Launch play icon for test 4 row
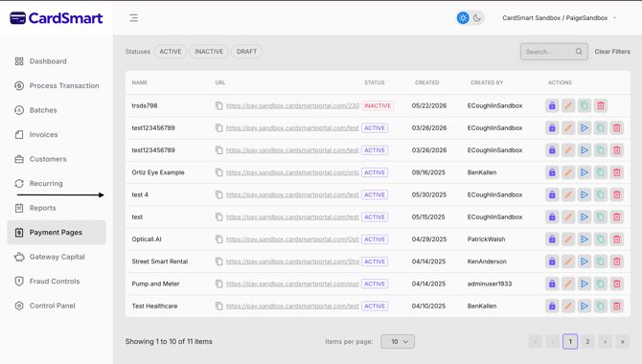This screenshot has width=642, height=364. (x=585, y=194)
